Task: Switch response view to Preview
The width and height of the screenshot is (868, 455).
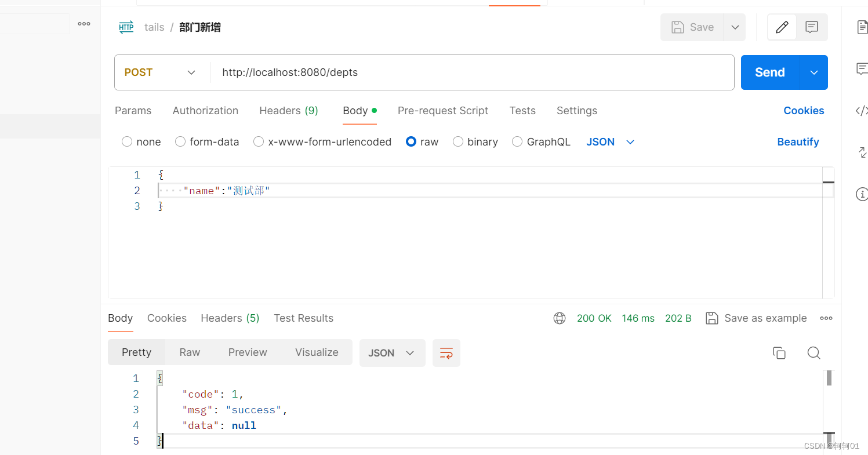Action: (248, 352)
